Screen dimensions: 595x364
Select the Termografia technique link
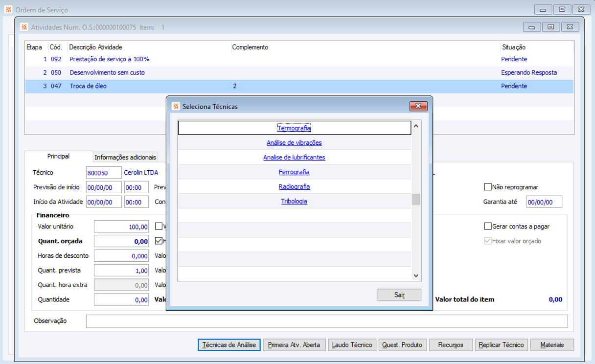click(x=294, y=128)
